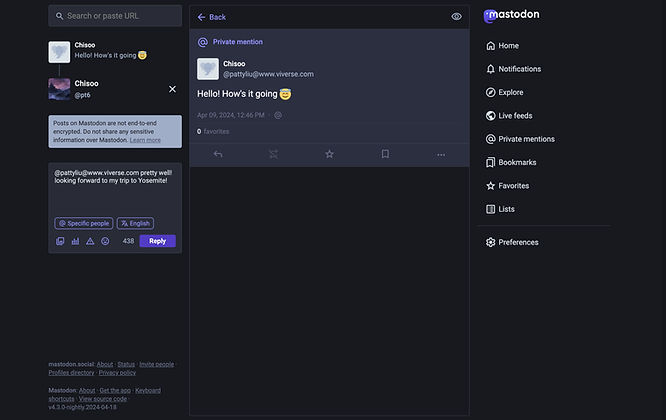Click the disabled boost icon
666x420 pixels.
tap(274, 154)
